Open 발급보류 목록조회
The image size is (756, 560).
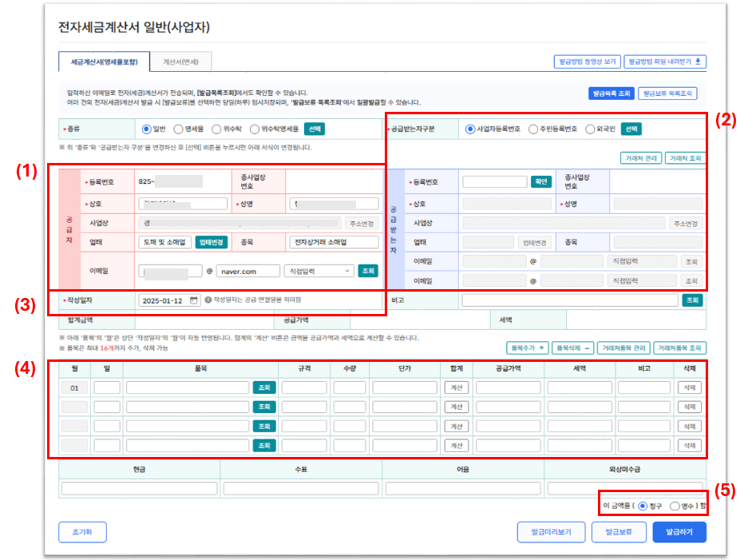667,93
